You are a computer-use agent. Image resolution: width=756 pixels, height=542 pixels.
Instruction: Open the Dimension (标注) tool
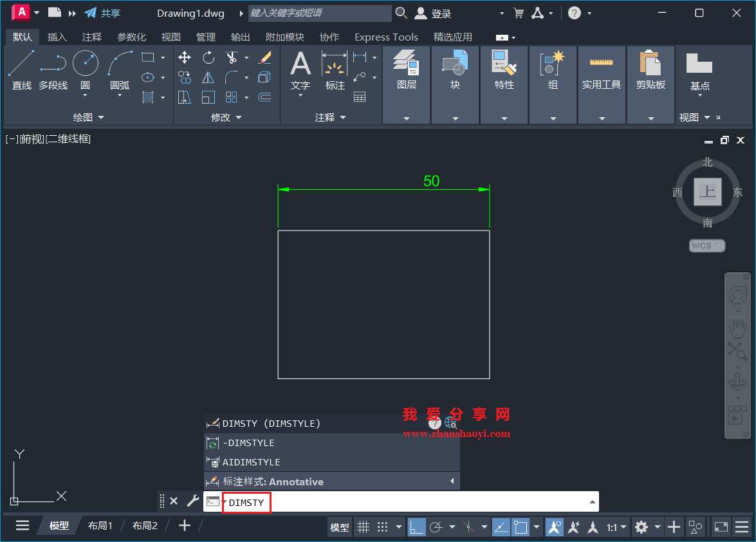335,68
